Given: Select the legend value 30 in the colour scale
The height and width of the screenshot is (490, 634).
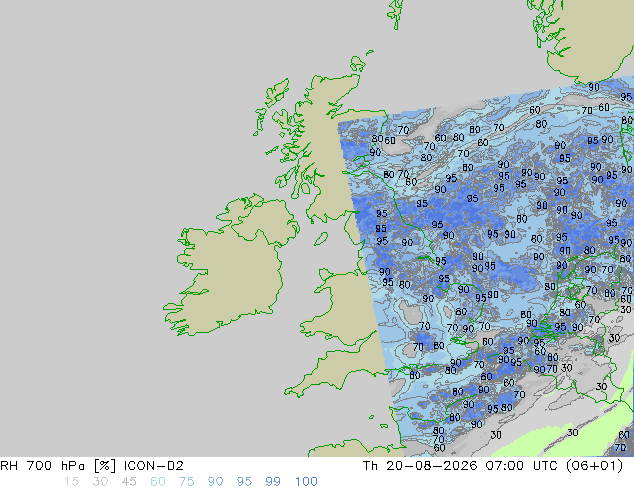Looking at the screenshot, I should click(100, 482).
